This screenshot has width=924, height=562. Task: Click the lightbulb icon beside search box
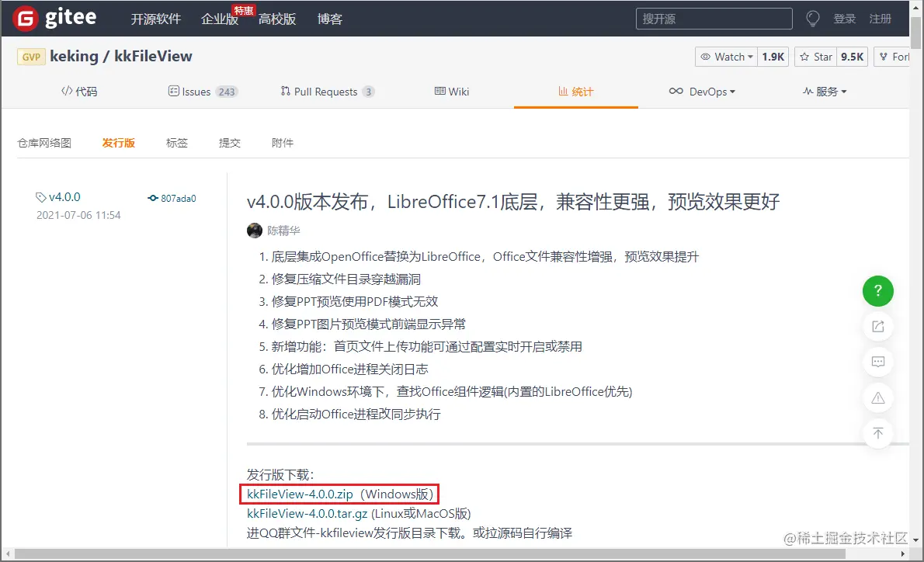pos(813,19)
